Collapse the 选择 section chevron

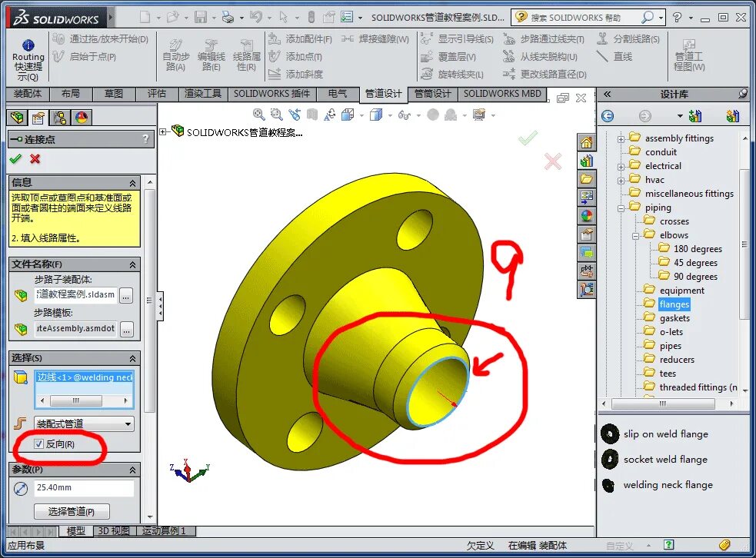pyautogui.click(x=132, y=359)
